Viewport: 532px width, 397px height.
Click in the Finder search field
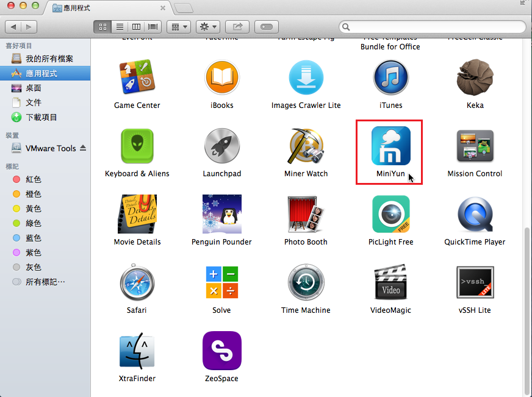click(x=433, y=27)
